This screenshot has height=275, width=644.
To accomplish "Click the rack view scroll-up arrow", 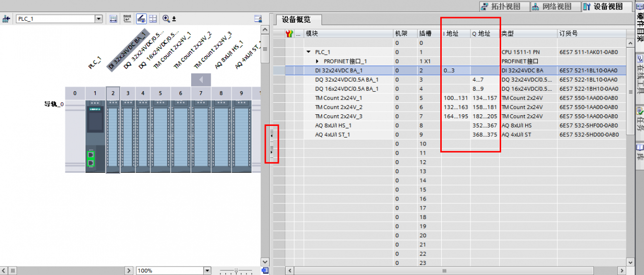I will pyautogui.click(x=265, y=30).
